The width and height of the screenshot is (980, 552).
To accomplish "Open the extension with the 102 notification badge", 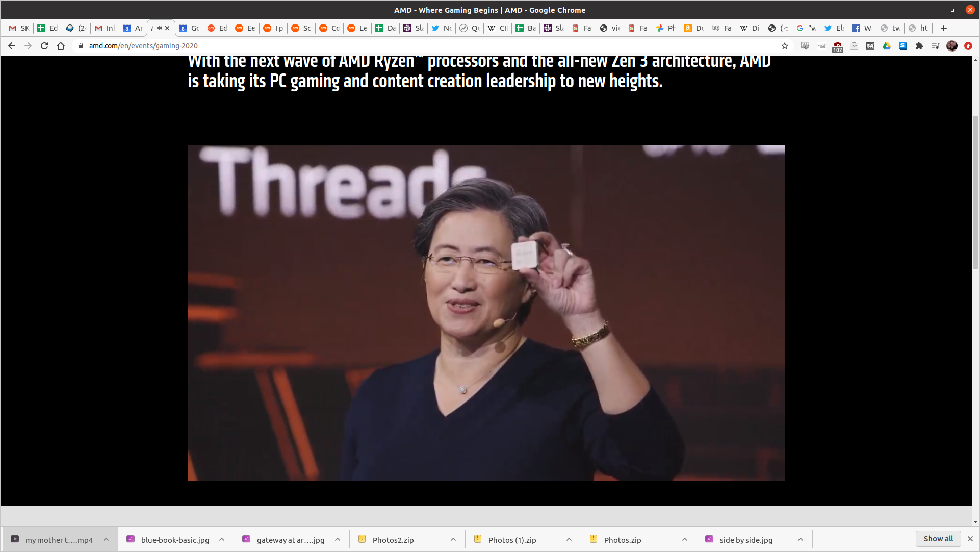I will tap(837, 46).
